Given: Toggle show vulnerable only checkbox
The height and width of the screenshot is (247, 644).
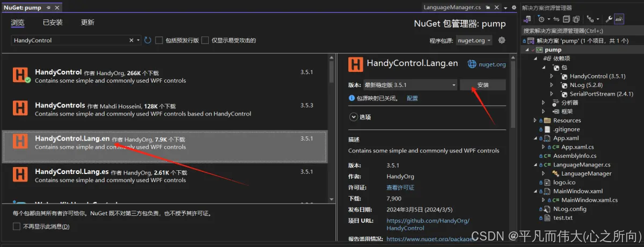Looking at the screenshot, I should click(205, 40).
